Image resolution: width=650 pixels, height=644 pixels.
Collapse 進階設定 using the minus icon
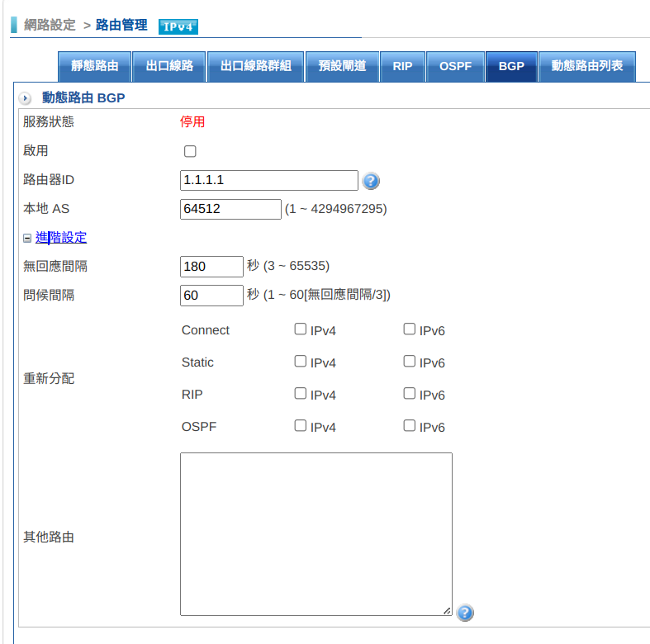tap(27, 238)
